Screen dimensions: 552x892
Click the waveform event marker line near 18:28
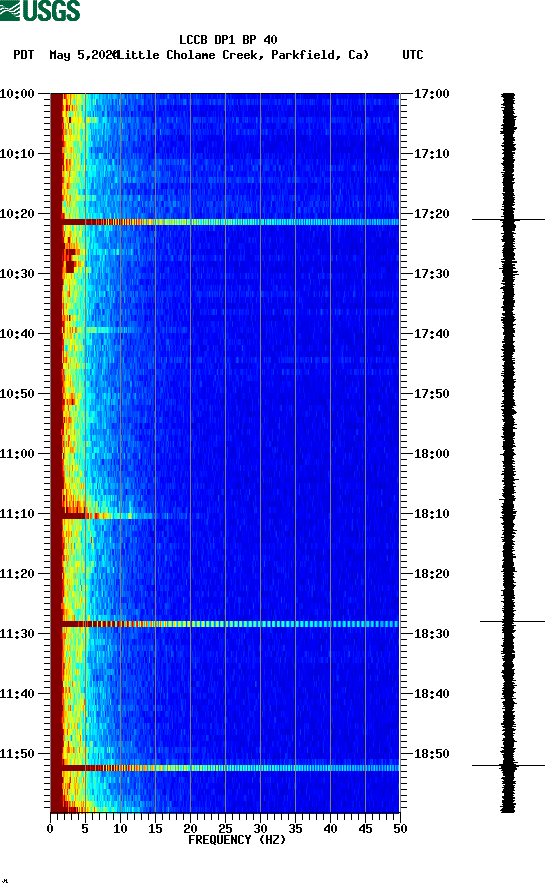[x=512, y=621]
